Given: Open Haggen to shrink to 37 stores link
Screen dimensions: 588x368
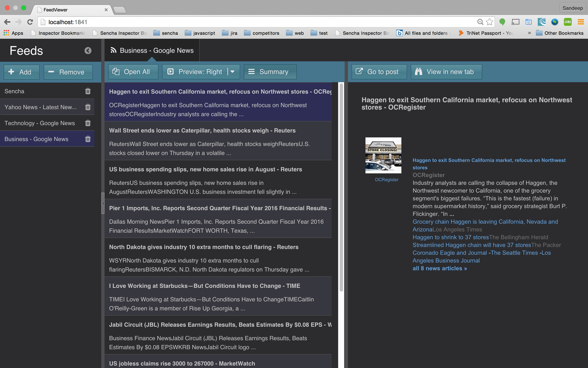Looking at the screenshot, I should (451, 237).
